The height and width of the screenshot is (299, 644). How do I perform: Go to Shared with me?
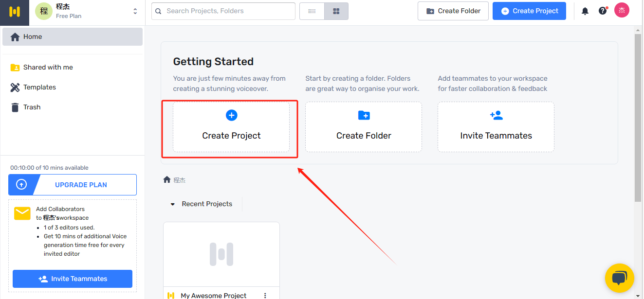pyautogui.click(x=48, y=67)
